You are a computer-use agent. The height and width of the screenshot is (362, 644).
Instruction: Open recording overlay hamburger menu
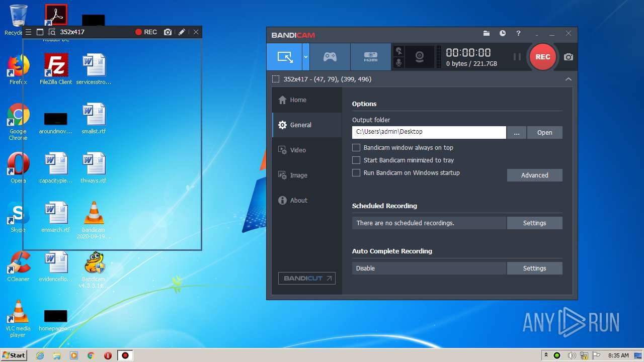point(28,32)
